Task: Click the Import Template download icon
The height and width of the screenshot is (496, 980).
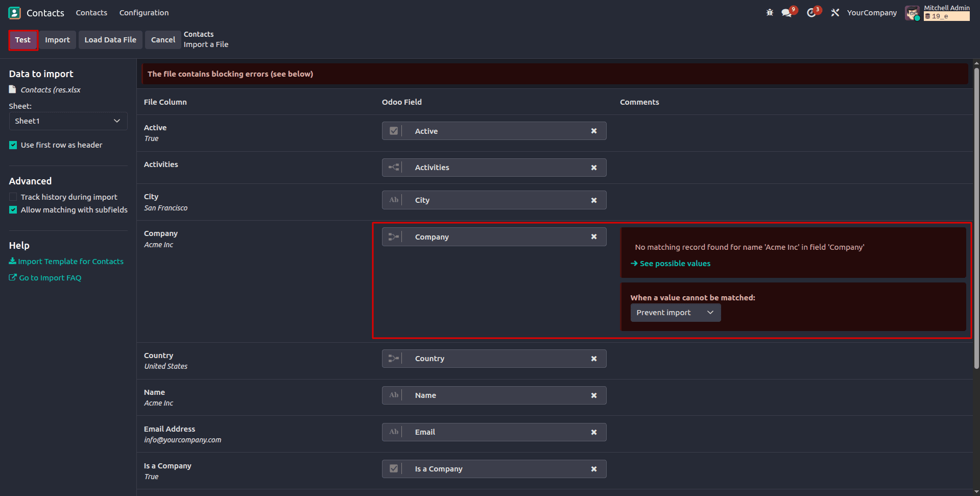Action: 12,261
